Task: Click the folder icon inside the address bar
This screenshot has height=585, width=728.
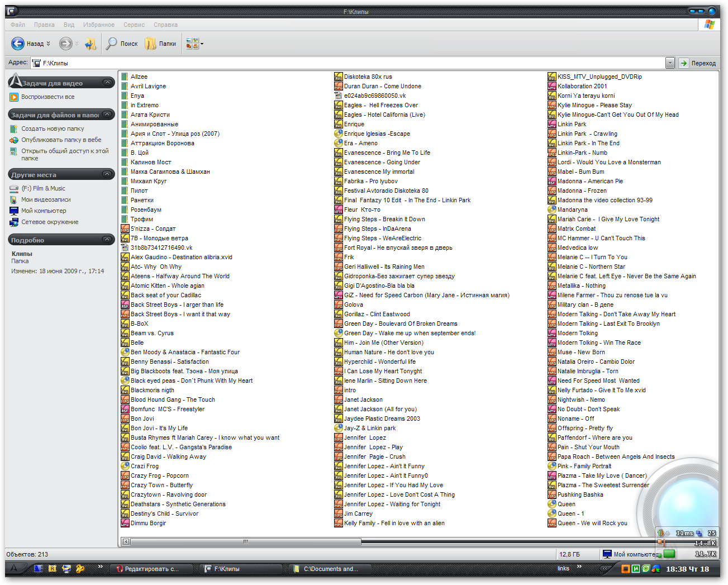Action: tap(35, 62)
